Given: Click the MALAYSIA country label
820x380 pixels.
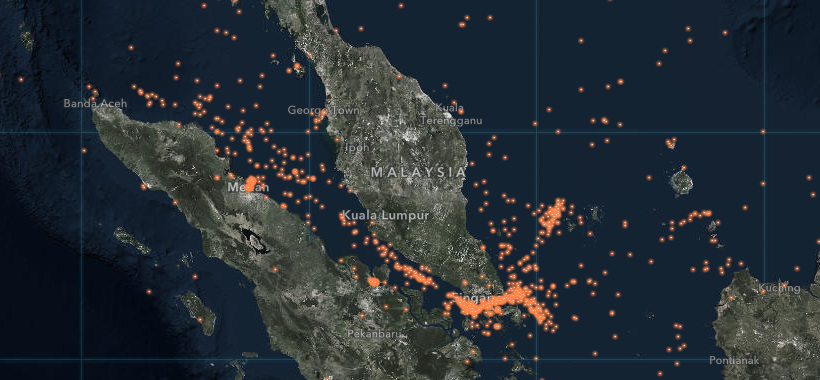Looking at the screenshot, I should pyautogui.click(x=418, y=172).
